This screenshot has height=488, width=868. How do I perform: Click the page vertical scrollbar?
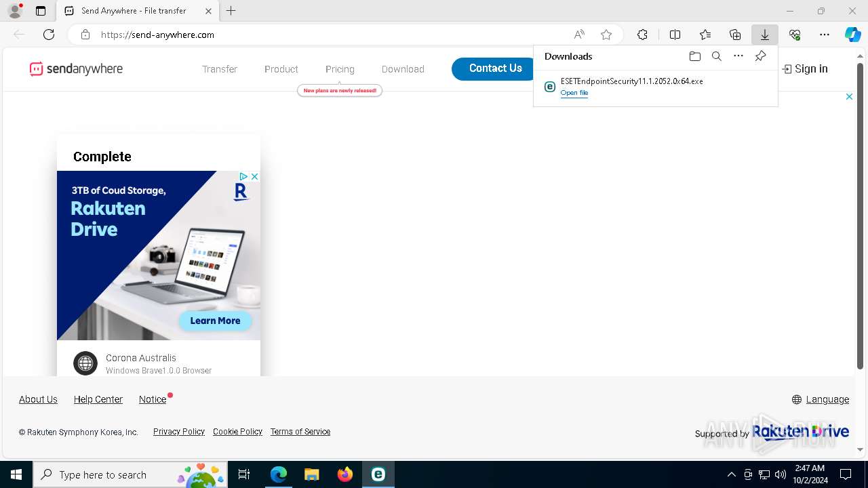(x=861, y=216)
